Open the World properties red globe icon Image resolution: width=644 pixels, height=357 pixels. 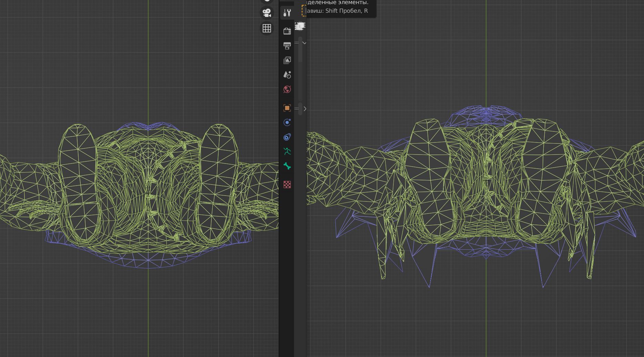pyautogui.click(x=287, y=89)
